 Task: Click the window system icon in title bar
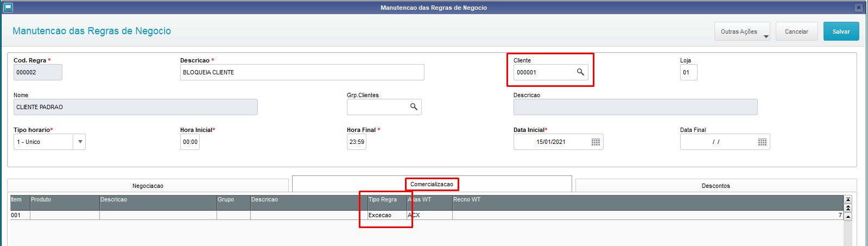(8, 8)
